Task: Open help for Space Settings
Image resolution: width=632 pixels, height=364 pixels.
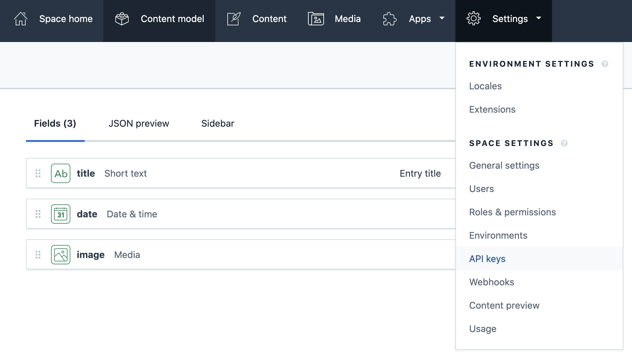Action: click(564, 143)
